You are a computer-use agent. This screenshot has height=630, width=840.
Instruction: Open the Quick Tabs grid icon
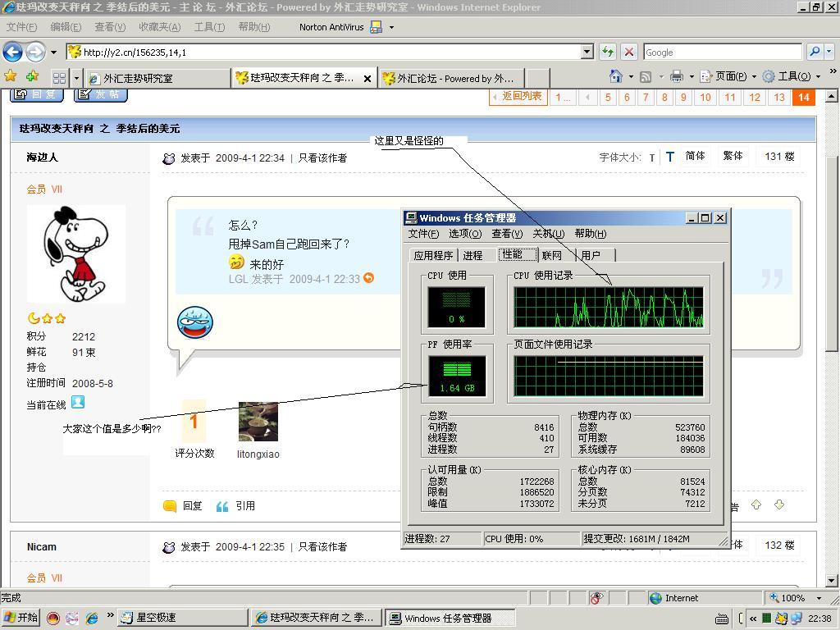point(59,78)
